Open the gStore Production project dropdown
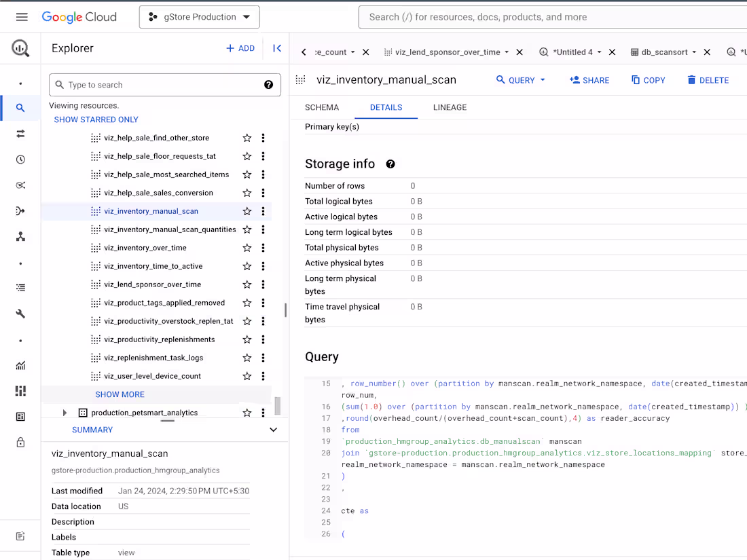 [199, 16]
